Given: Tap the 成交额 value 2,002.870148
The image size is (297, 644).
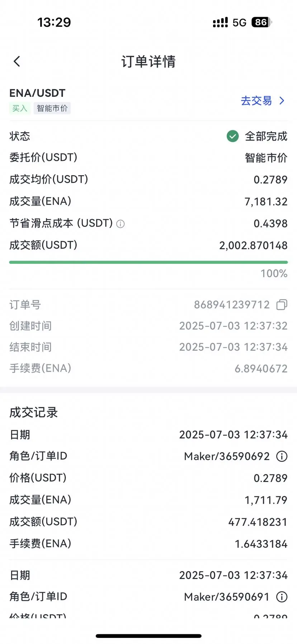Looking at the screenshot, I should [x=253, y=246].
